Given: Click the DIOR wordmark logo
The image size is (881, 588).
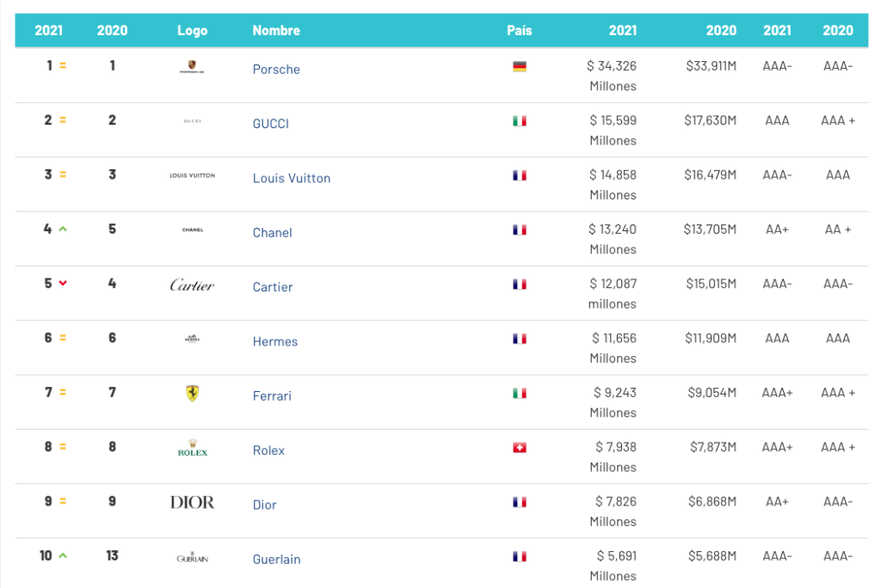Looking at the screenshot, I should (x=192, y=502).
